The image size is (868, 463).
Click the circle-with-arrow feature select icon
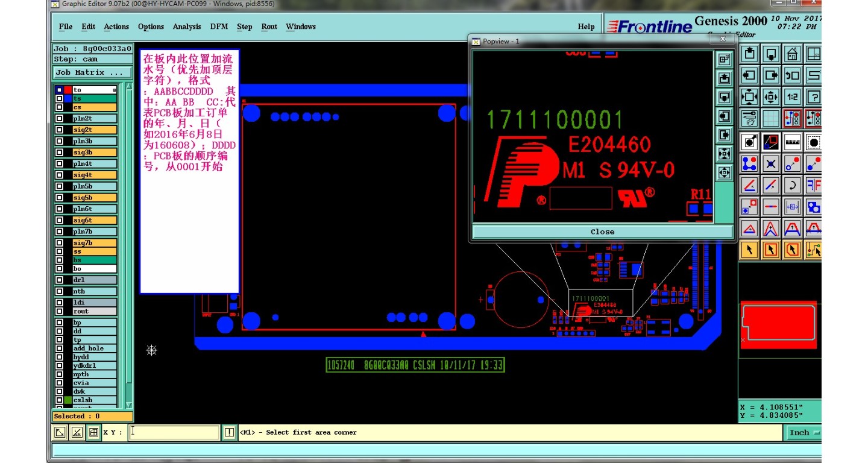coord(749,143)
